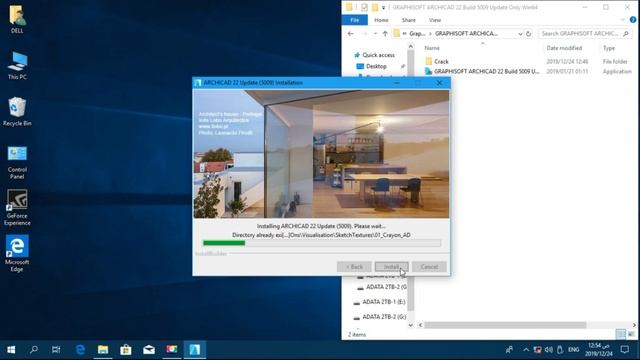The width and height of the screenshot is (640, 360).
Task: Expand the address bar history dropdown
Action: click(x=520, y=34)
